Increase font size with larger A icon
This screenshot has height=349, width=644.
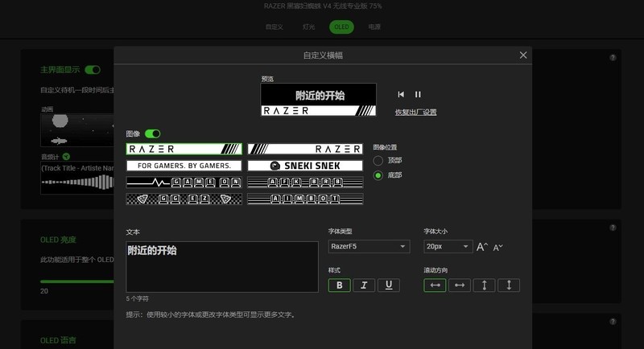(x=482, y=247)
